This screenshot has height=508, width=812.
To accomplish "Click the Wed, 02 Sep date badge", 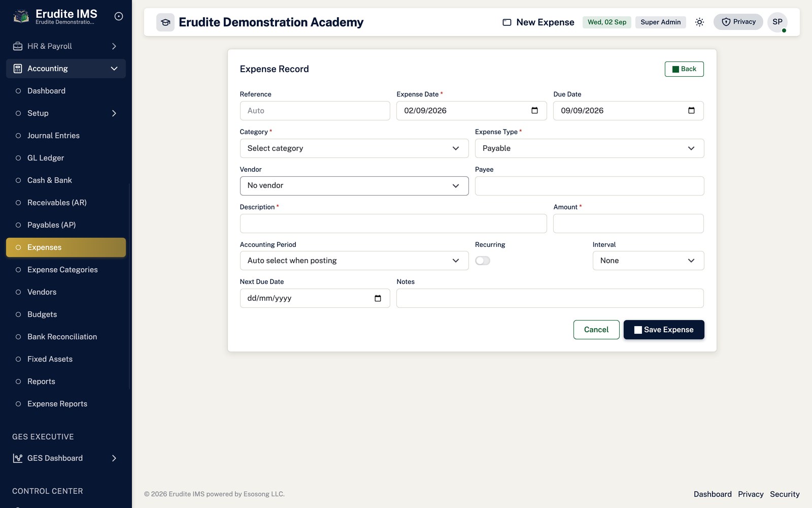I will point(607,22).
